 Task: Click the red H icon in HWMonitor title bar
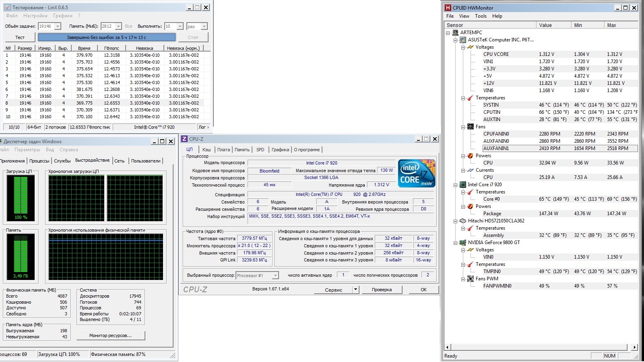tap(448, 8)
